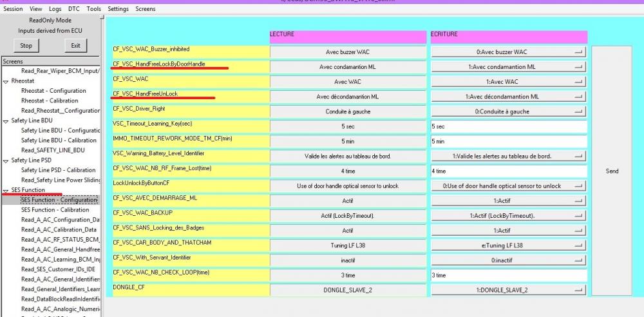Image resolution: width=644 pixels, height=317 pixels.
Task: Open the '1:DONGLE_SLAVE_2' dropdown
Action: (509, 291)
